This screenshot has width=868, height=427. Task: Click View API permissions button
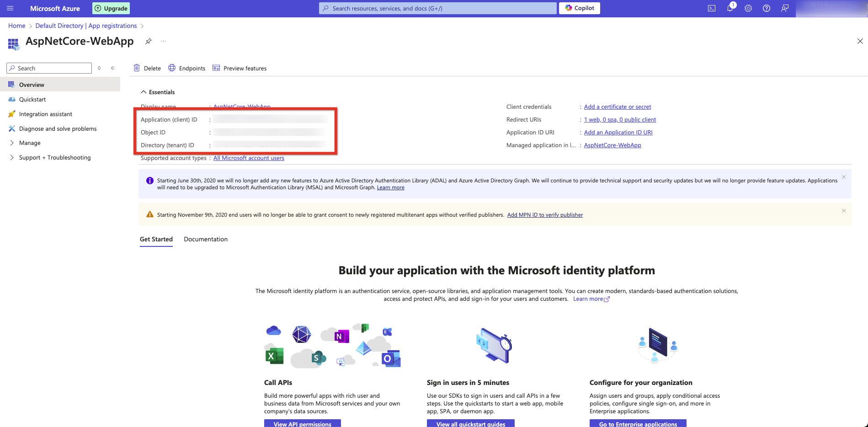[303, 423]
